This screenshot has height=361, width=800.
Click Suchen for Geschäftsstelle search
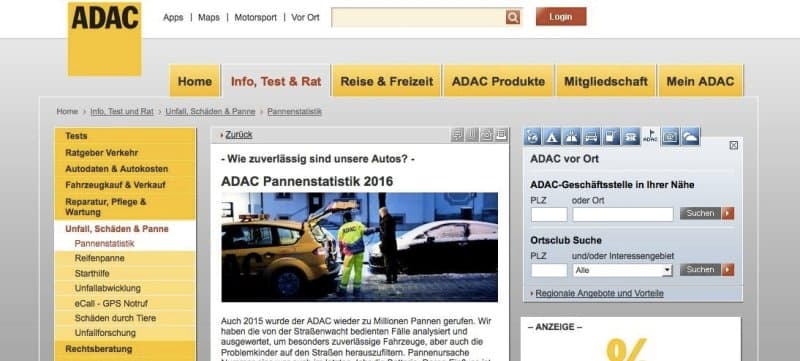(701, 213)
